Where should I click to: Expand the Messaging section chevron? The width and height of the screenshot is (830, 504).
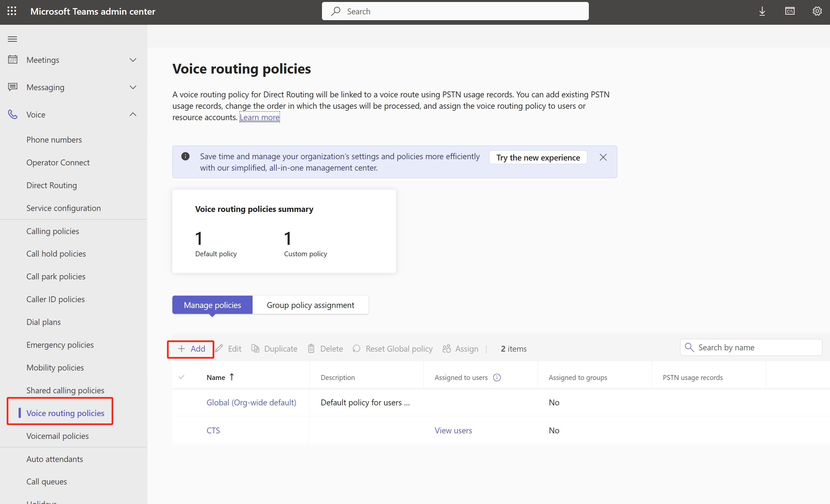(133, 87)
